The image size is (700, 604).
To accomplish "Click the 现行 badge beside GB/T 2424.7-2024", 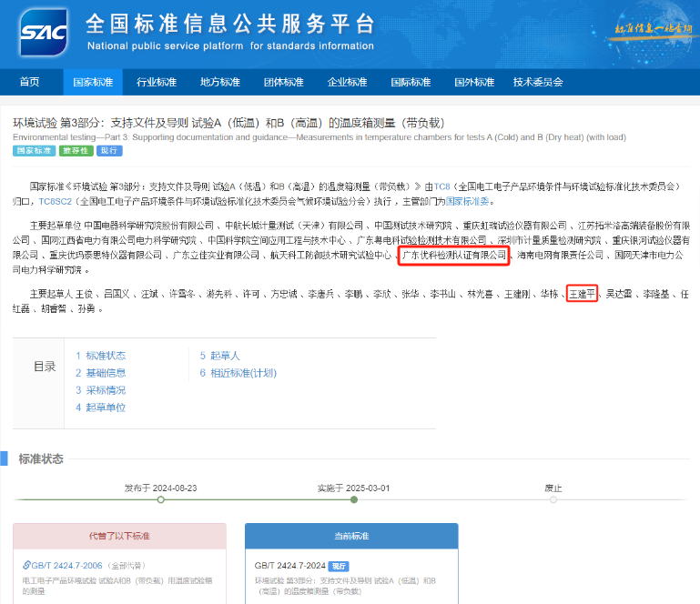I will coord(339,566).
